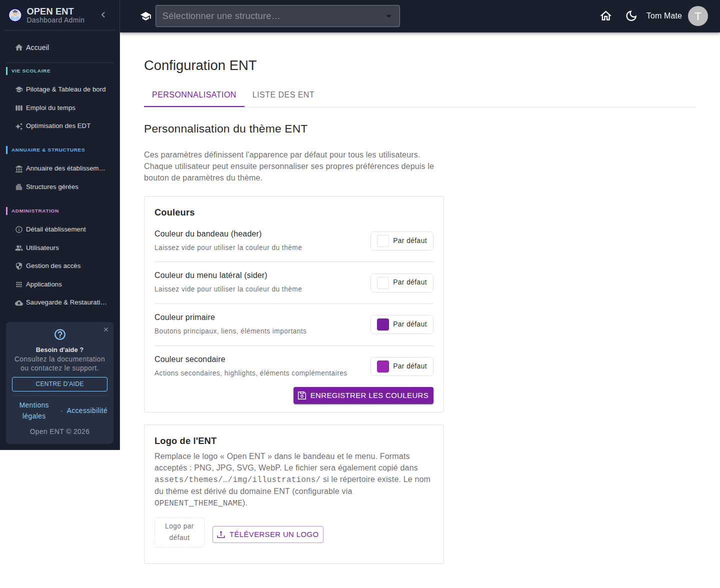
Task: Click the Annuaire institution building icon
Action: pos(19,168)
